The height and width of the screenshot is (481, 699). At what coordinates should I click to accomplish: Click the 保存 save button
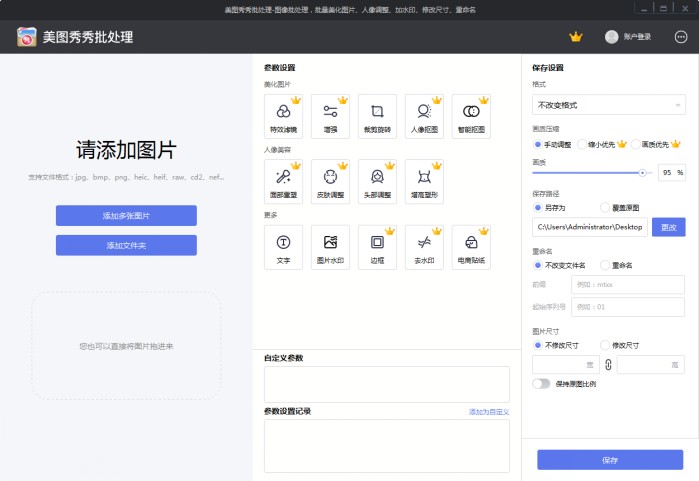coord(610,460)
